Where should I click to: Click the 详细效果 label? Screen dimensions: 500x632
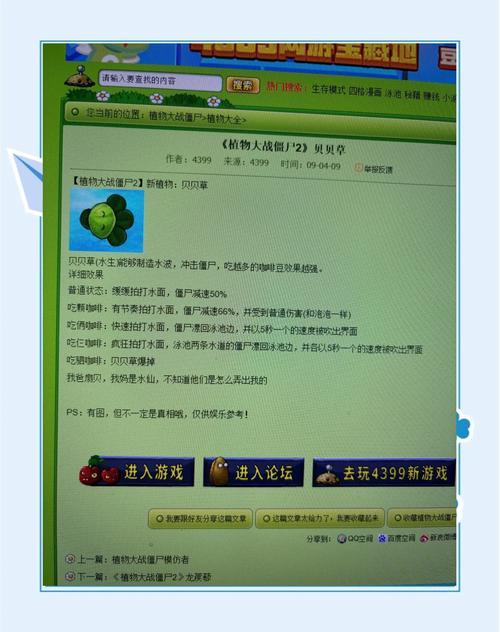point(86,275)
